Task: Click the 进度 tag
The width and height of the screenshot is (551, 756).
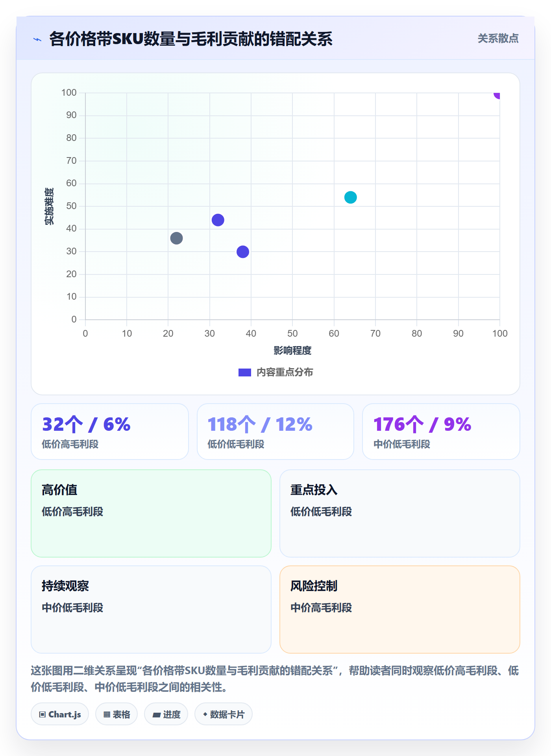Action: point(166,714)
